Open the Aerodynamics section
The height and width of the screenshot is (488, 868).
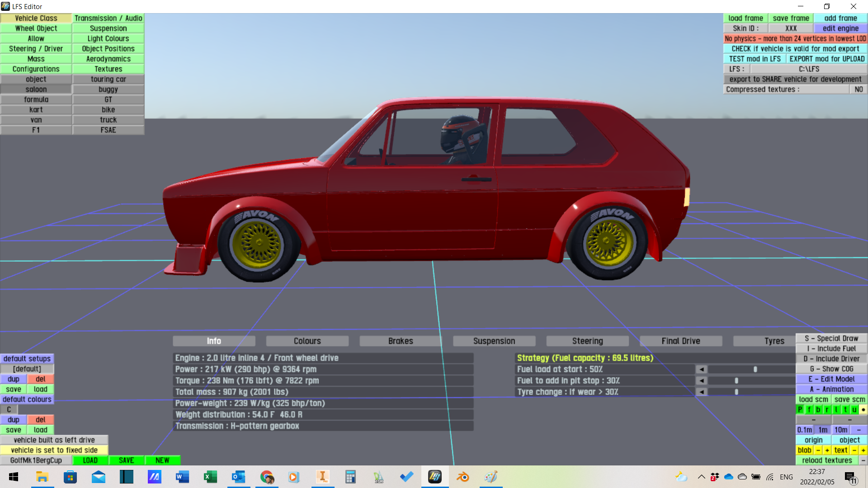(x=108, y=59)
